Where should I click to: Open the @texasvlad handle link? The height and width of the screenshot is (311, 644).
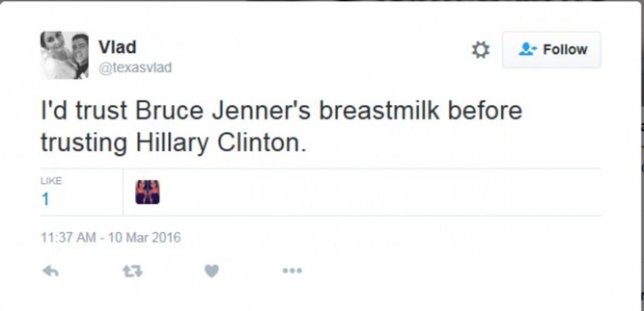point(135,68)
